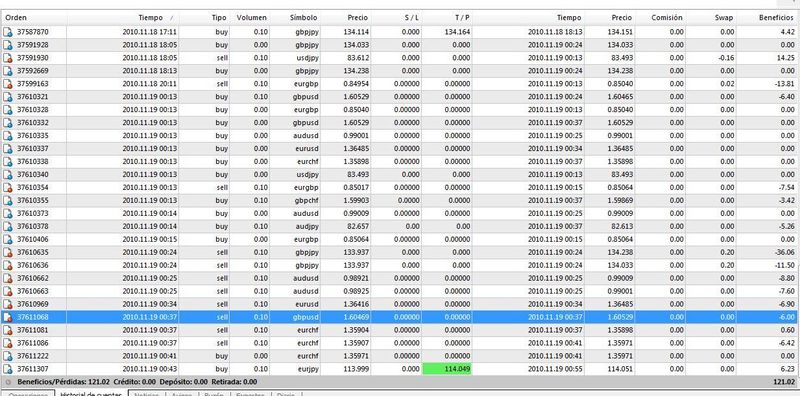Select the usdjpy order row 37591930
The width and height of the screenshot is (800, 396).
(400, 58)
